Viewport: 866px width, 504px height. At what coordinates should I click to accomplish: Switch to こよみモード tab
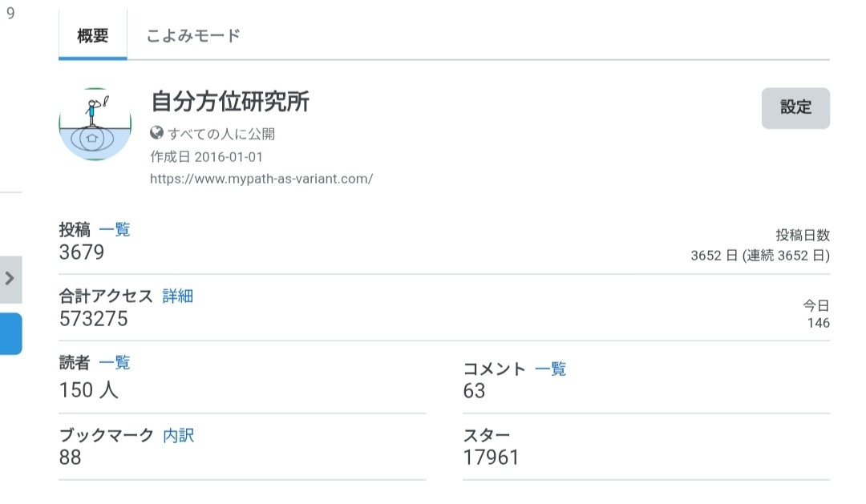pos(192,35)
